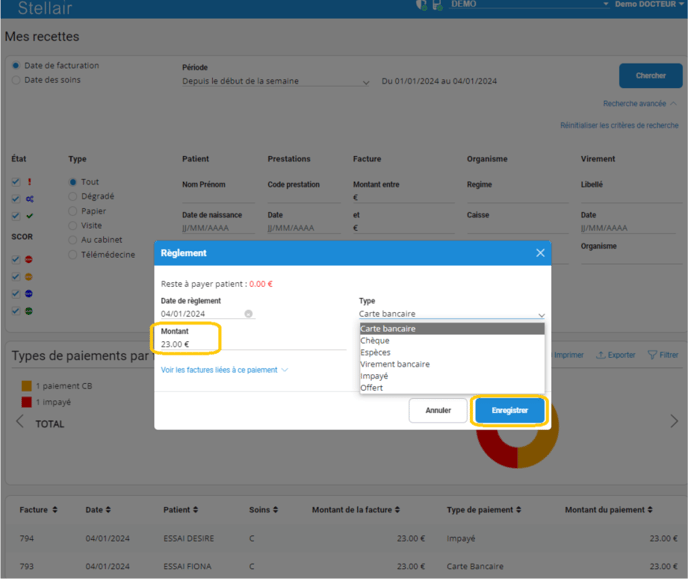Expand the Voir les factures liées link
688x581 pixels.
[x=224, y=370]
